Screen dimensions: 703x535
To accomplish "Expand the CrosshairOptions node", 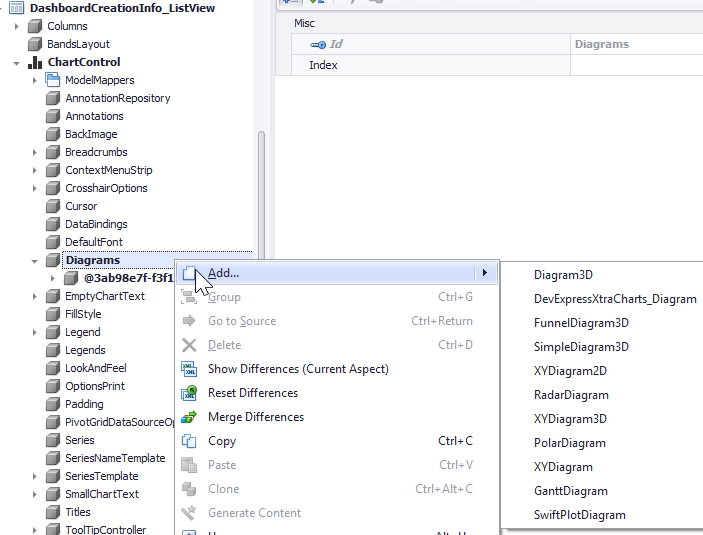I will 35,188.
